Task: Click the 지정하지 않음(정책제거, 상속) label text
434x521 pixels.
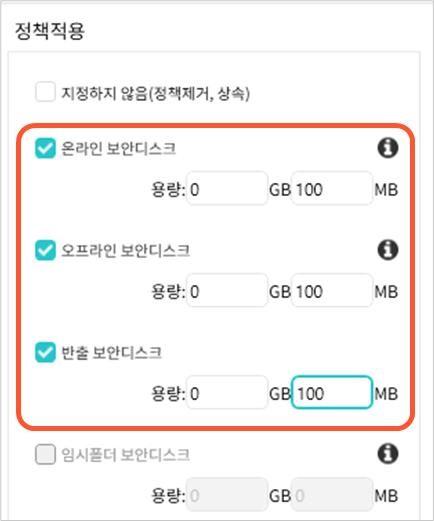Action: (155, 93)
